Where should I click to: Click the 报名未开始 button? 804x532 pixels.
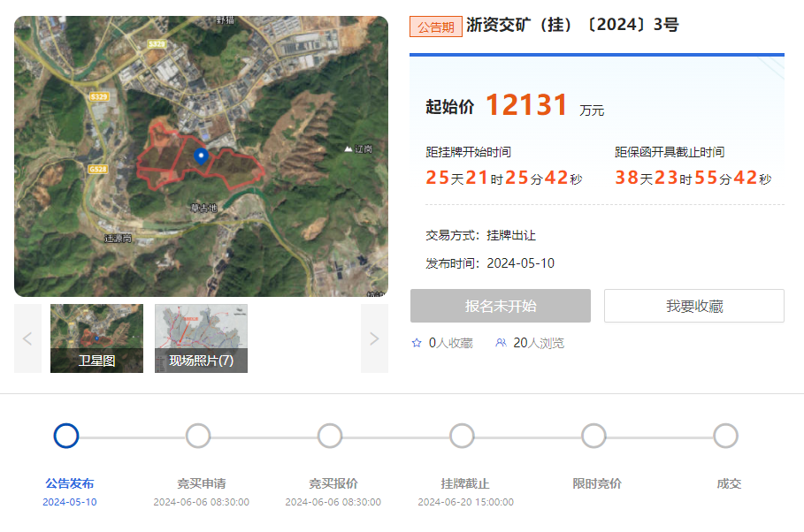coord(500,306)
